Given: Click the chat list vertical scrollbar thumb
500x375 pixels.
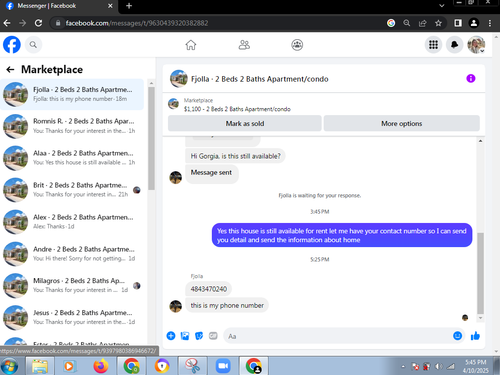Looking at the screenshot, I should click(x=151, y=138).
